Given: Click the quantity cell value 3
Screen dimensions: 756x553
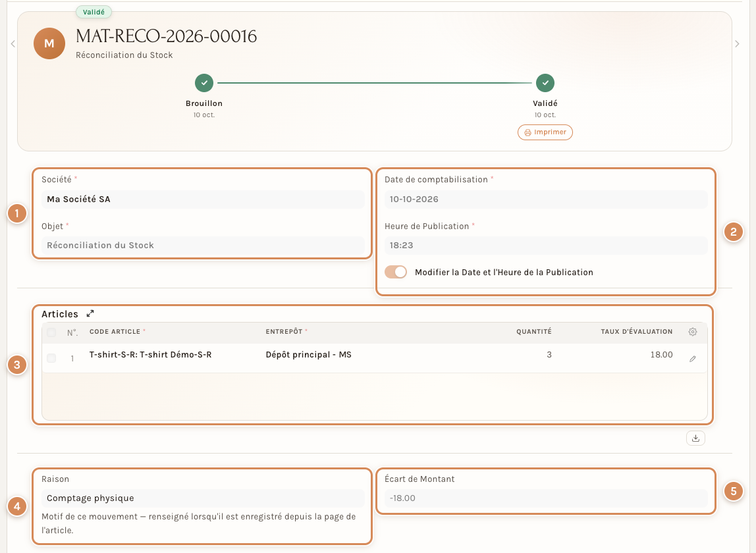Looking at the screenshot, I should click(x=549, y=355).
